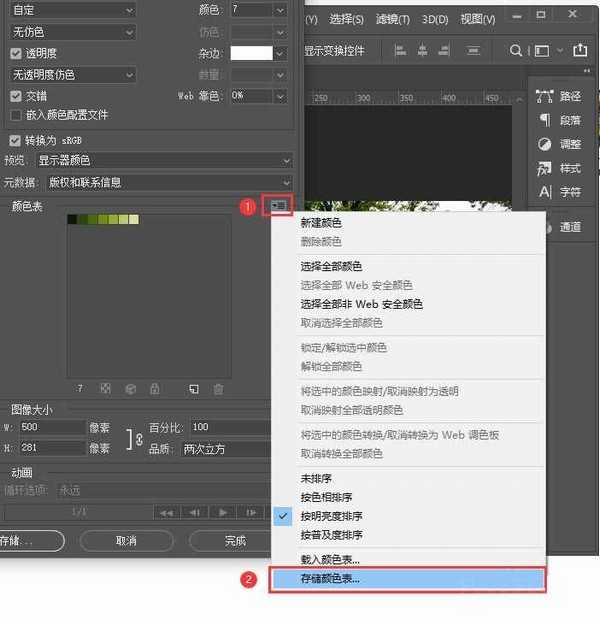
Task: Toggle the 透明度 (Transparency) checkbox
Action: tap(16, 53)
